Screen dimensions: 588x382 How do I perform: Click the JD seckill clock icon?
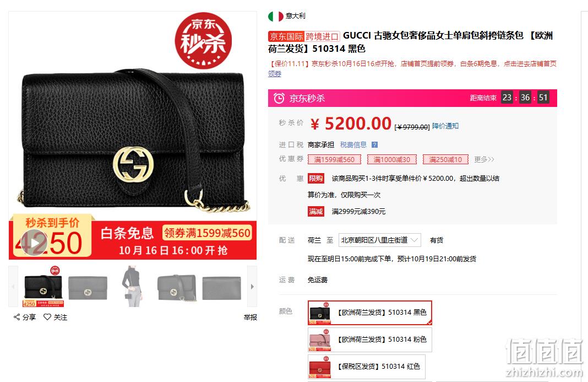coord(279,98)
